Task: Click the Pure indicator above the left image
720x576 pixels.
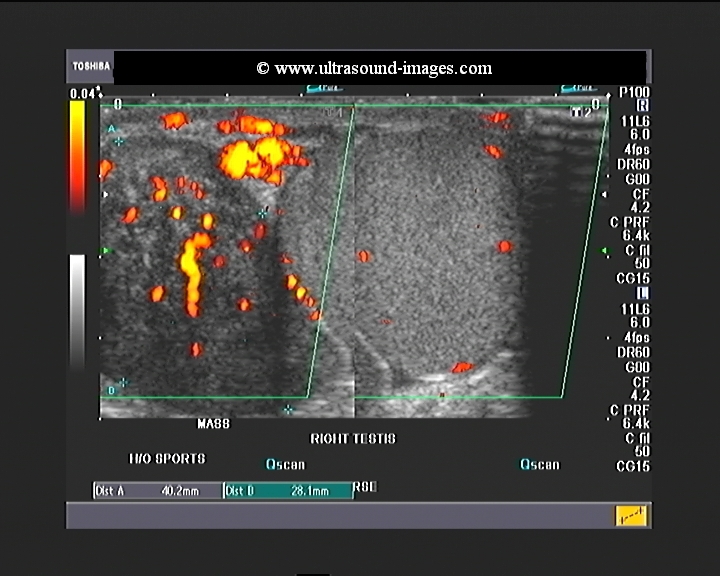Action: [x=324, y=89]
